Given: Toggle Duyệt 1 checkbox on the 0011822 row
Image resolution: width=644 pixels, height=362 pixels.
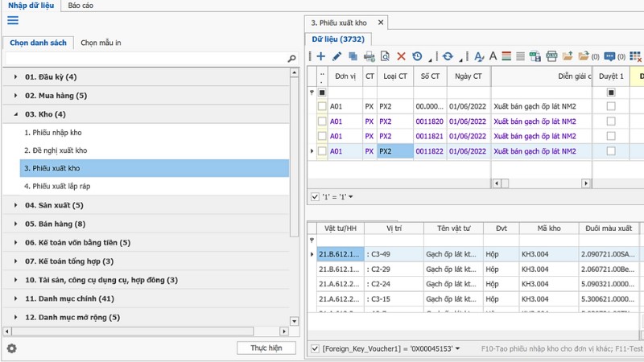Looking at the screenshot, I should pyautogui.click(x=611, y=150).
